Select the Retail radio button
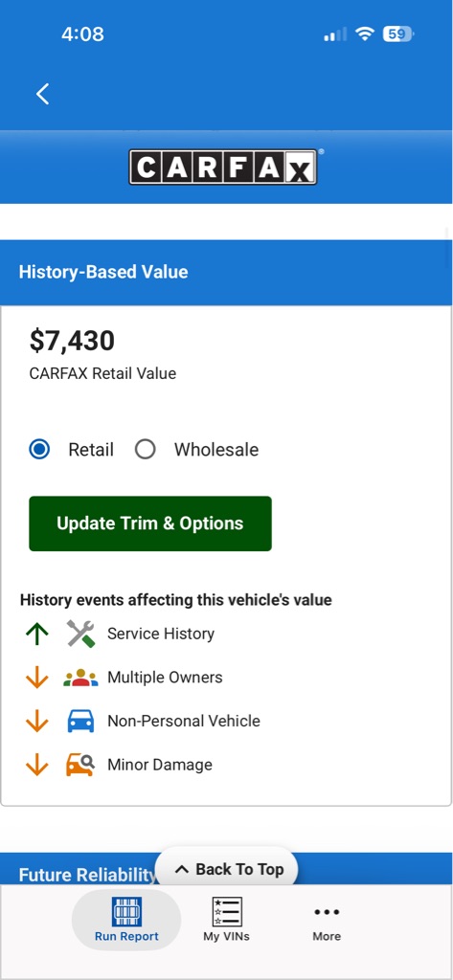This screenshot has width=453, height=980. [x=39, y=450]
